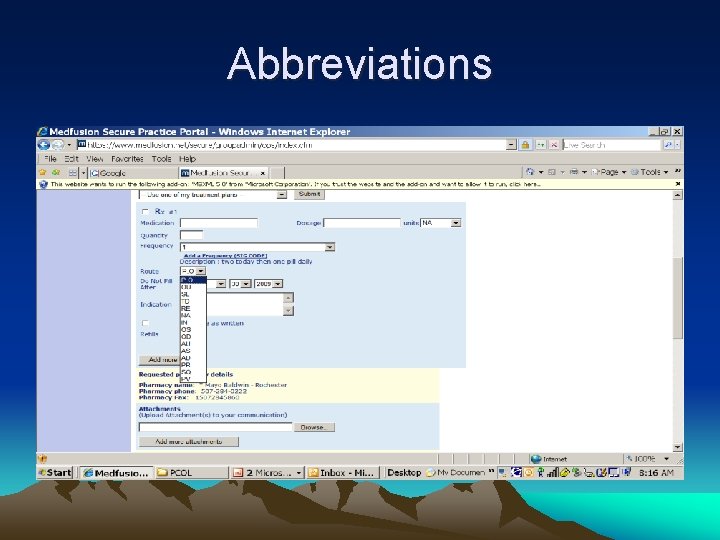Select SL in Route list
Image resolution: width=720 pixels, height=540 pixels.
pyautogui.click(x=193, y=294)
